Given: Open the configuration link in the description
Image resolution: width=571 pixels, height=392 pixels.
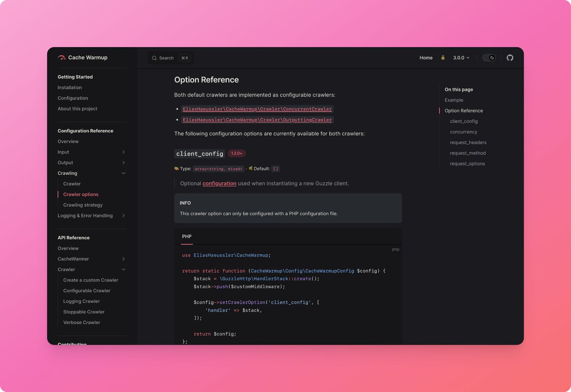Looking at the screenshot, I should tap(219, 183).
